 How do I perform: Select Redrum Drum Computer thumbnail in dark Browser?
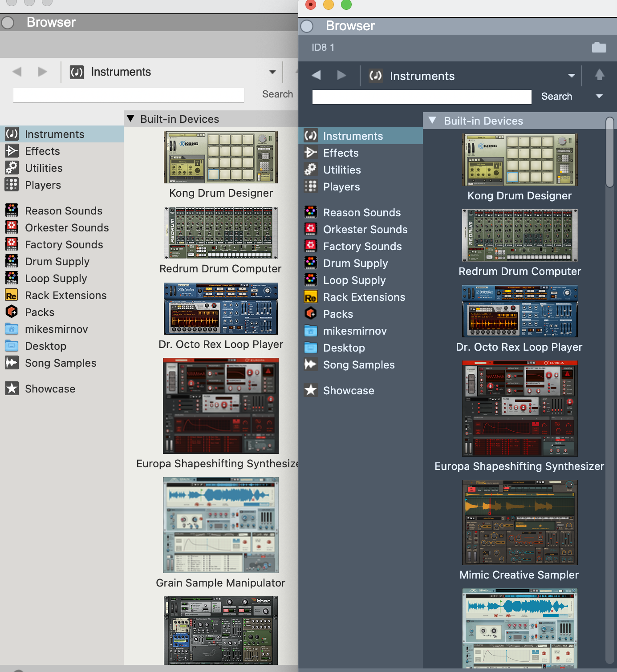tap(520, 235)
